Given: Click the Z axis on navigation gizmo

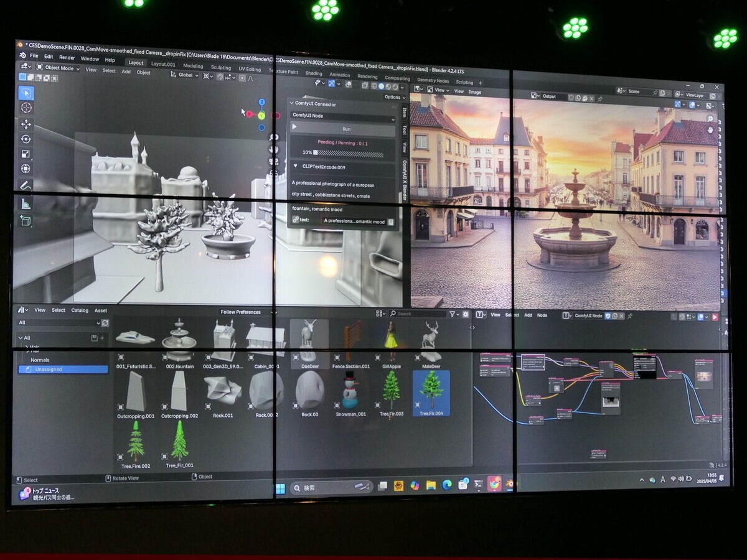Looking at the screenshot, I should (262, 102).
